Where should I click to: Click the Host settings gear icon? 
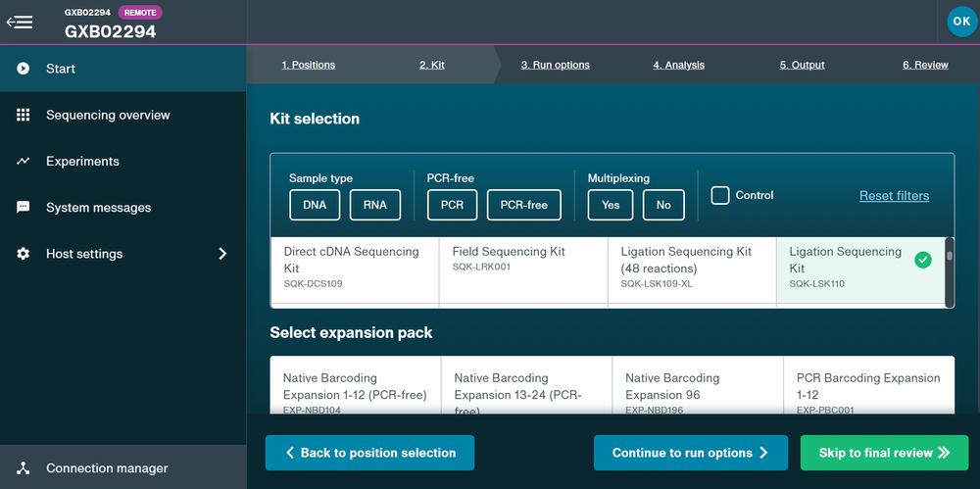coord(24,254)
